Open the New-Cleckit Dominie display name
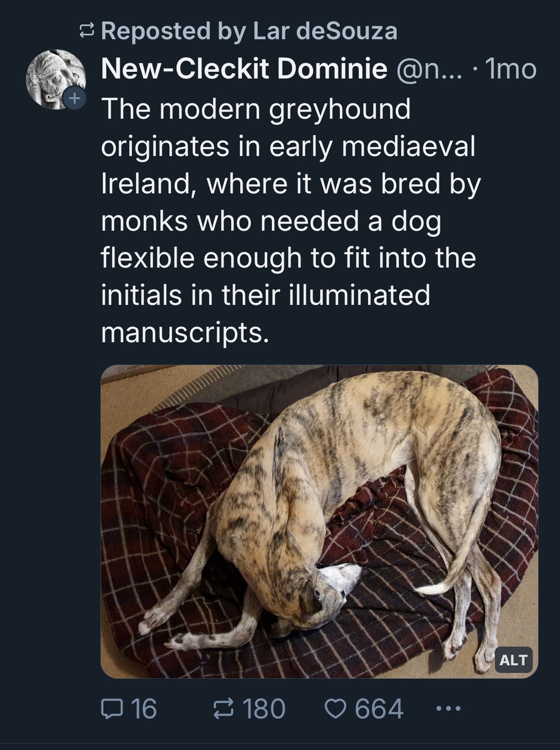 click(244, 69)
